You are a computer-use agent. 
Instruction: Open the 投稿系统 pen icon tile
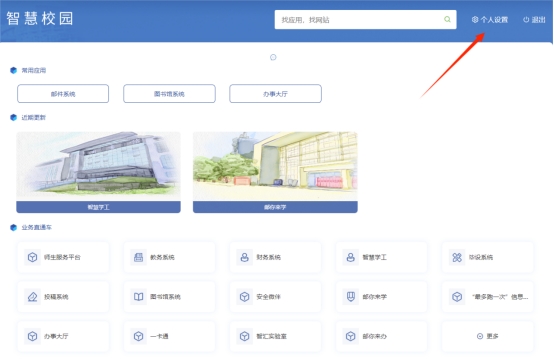pyautogui.click(x=63, y=297)
